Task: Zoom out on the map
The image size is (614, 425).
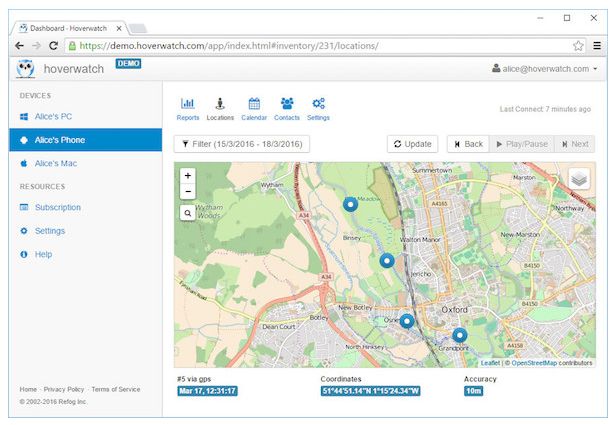Action: [188, 191]
